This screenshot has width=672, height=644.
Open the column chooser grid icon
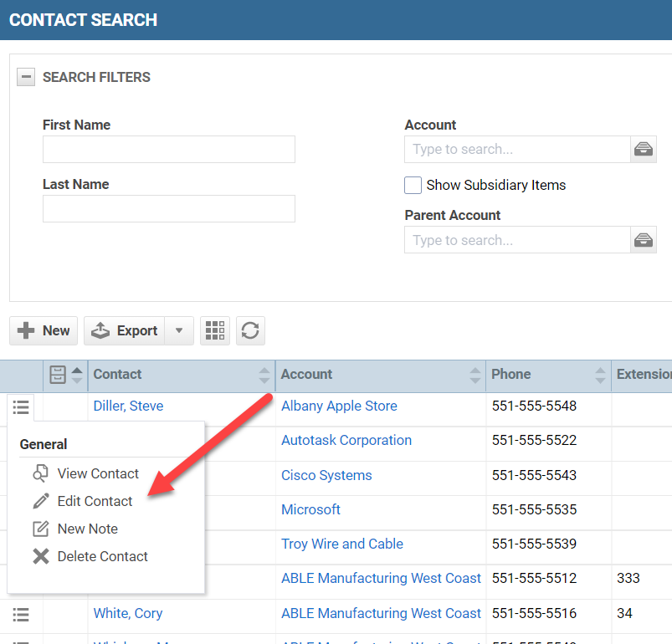(215, 330)
